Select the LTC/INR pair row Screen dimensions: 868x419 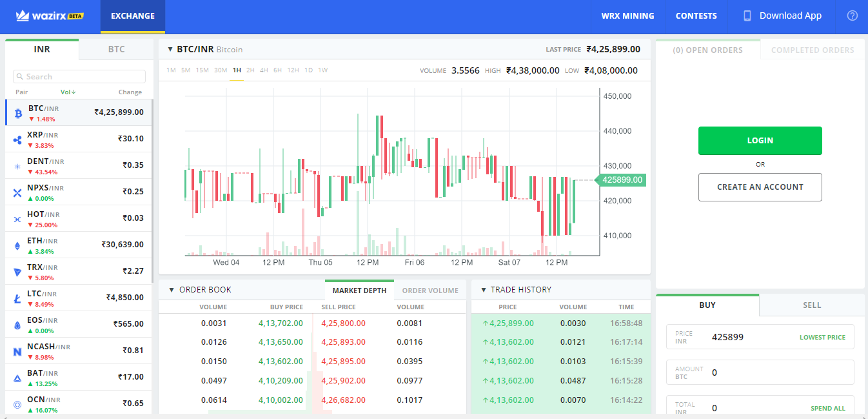click(x=78, y=298)
